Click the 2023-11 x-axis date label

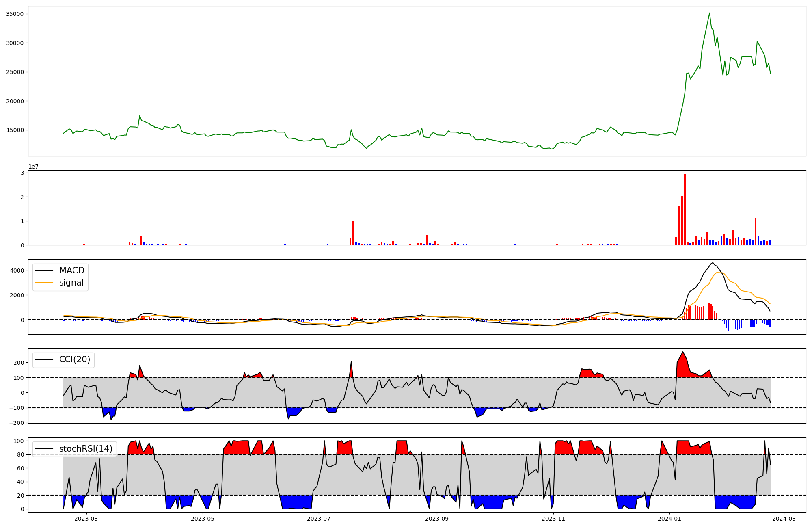pyautogui.click(x=553, y=519)
